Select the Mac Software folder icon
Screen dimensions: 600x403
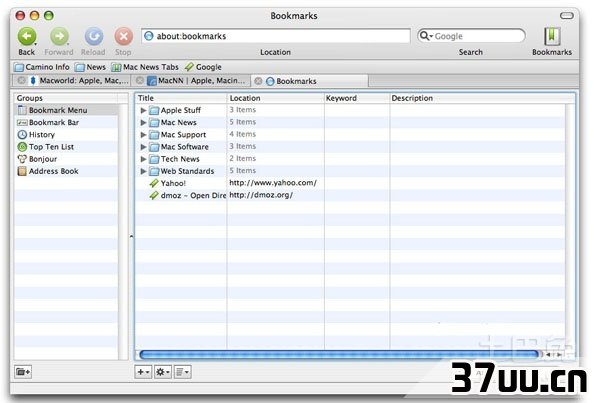coord(154,147)
